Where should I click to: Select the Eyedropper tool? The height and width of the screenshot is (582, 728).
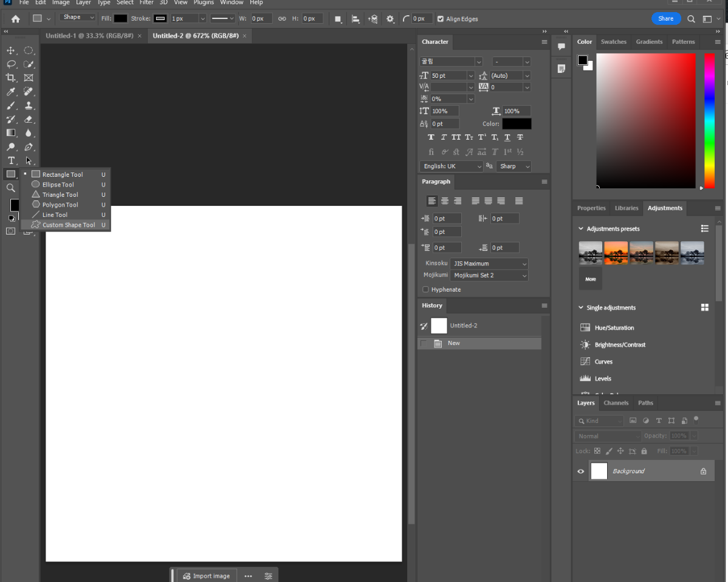pos(11,92)
